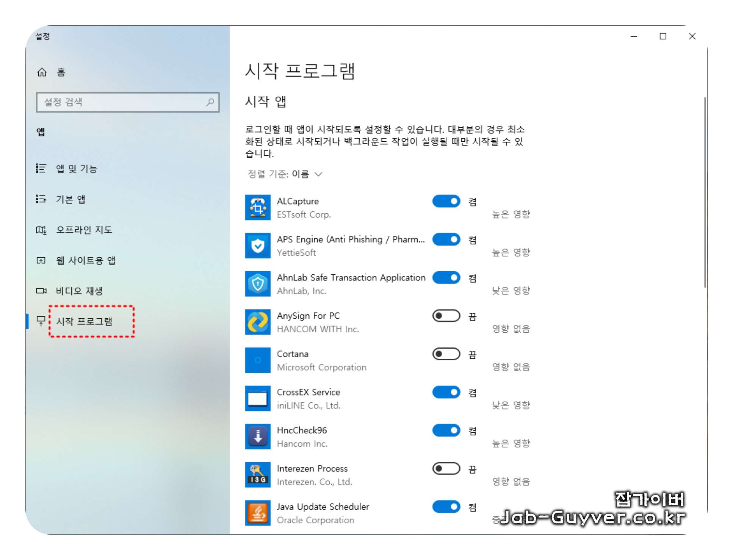This screenshot has height=560, width=733.
Task: Click the Java Update Scheduler coffee icon
Action: (x=258, y=513)
